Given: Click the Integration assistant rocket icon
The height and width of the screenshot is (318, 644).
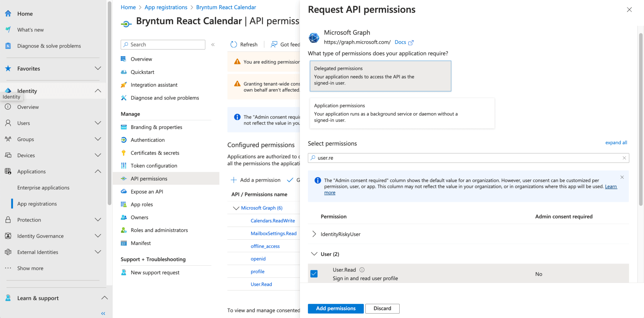Looking at the screenshot, I should point(124,85).
